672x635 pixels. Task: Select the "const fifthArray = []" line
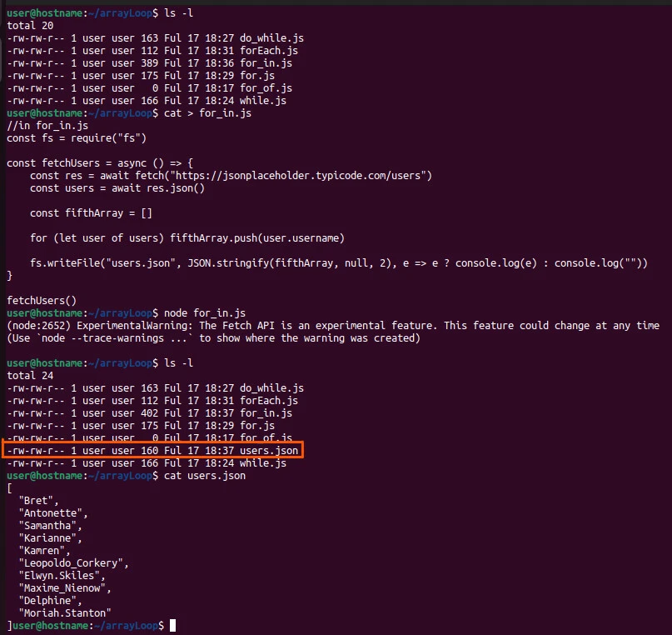92,213
